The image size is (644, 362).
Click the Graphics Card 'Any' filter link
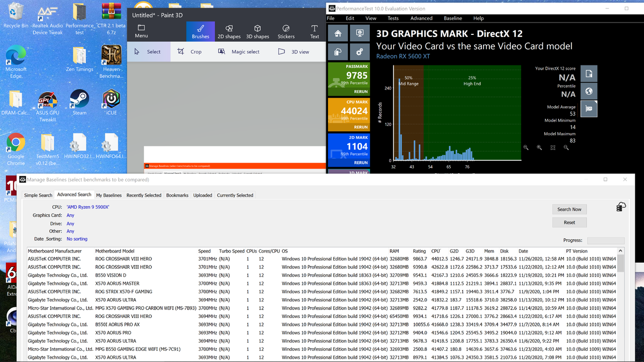click(x=70, y=215)
